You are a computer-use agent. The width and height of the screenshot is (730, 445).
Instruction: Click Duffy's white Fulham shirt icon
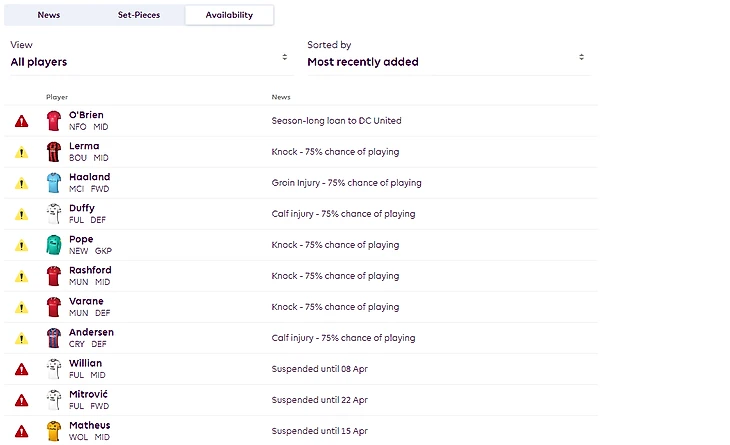click(x=54, y=214)
